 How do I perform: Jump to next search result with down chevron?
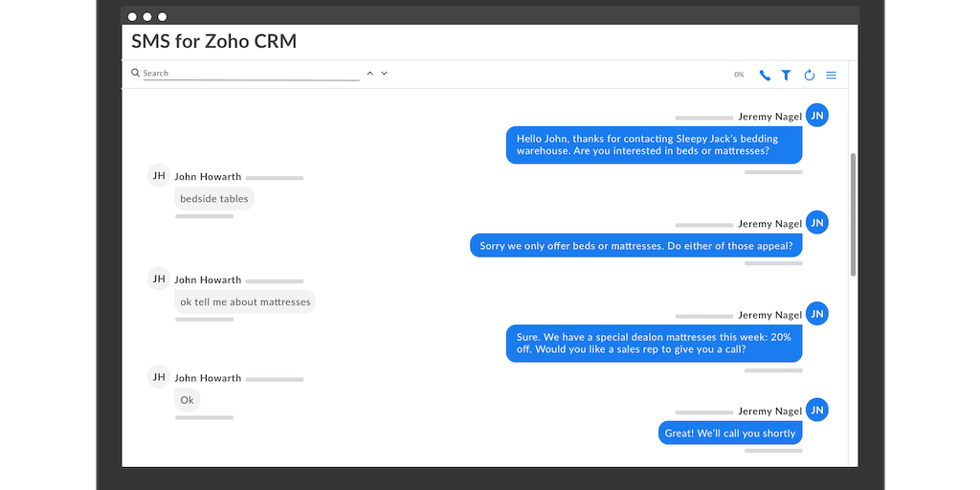click(384, 73)
